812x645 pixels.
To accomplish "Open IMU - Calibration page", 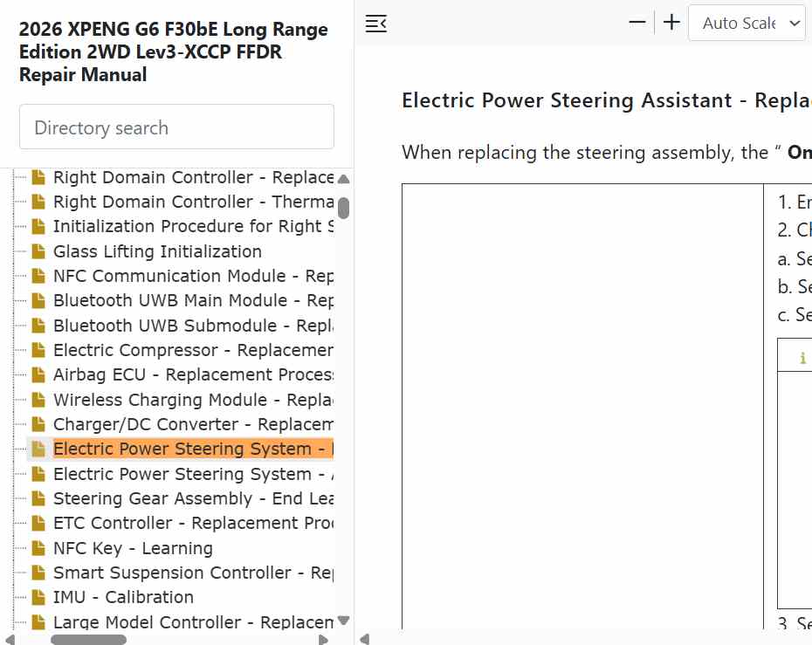I will [123, 597].
